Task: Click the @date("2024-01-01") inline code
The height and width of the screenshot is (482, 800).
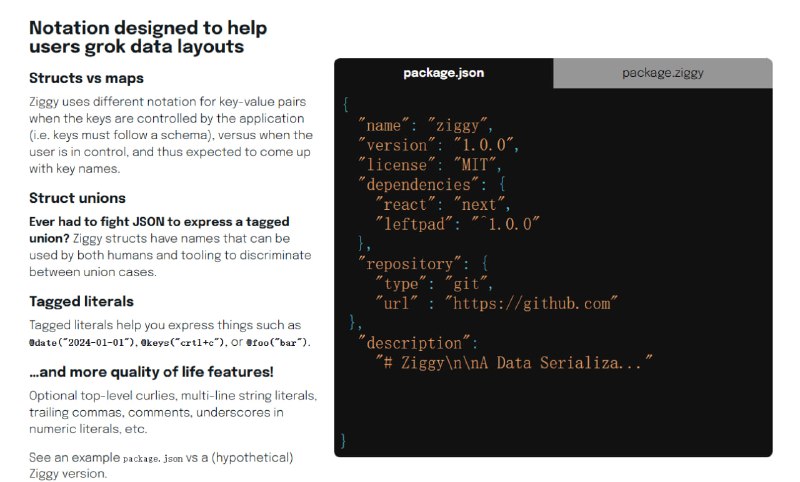Action: click(84, 342)
